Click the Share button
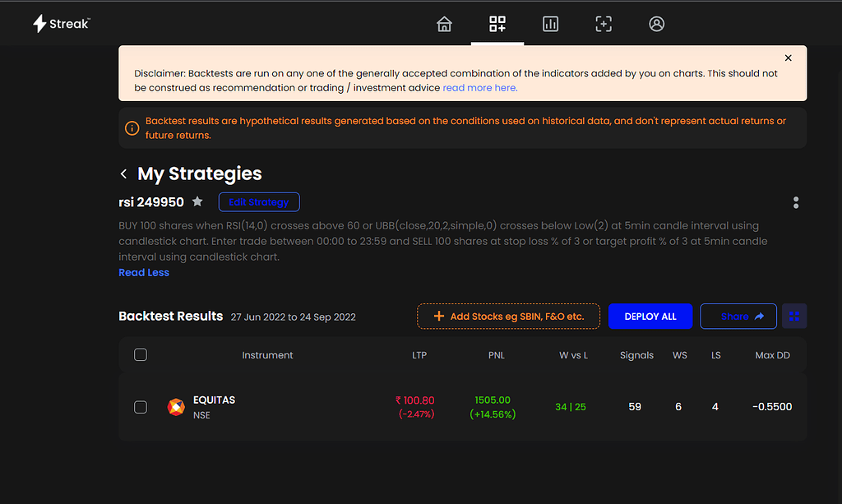Image resolution: width=842 pixels, height=504 pixels. 738,316
